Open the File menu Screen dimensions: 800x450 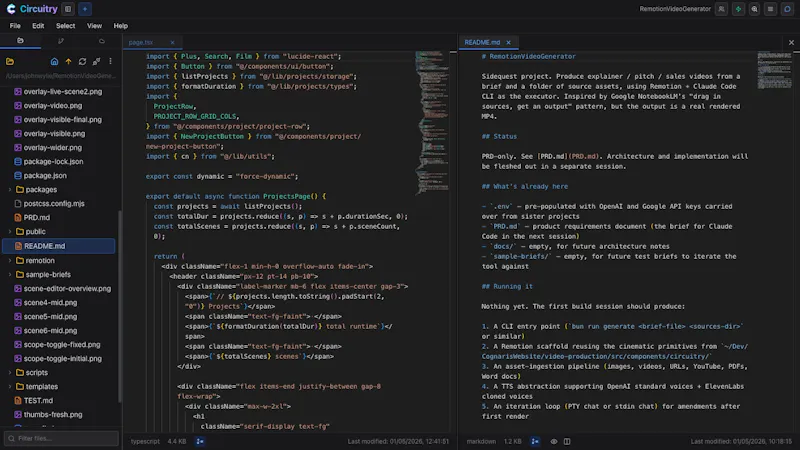coord(15,26)
